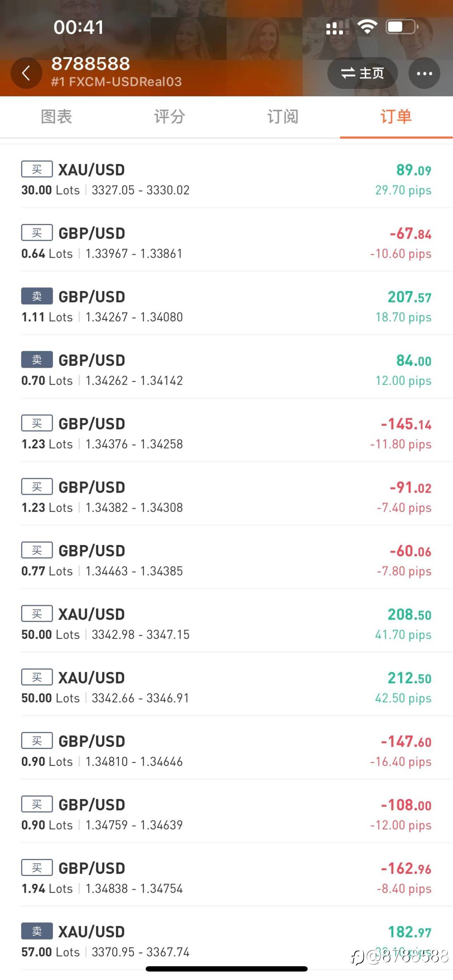Tap the FXCM-USDReal03 server label
453x980 pixels.
pos(116,82)
